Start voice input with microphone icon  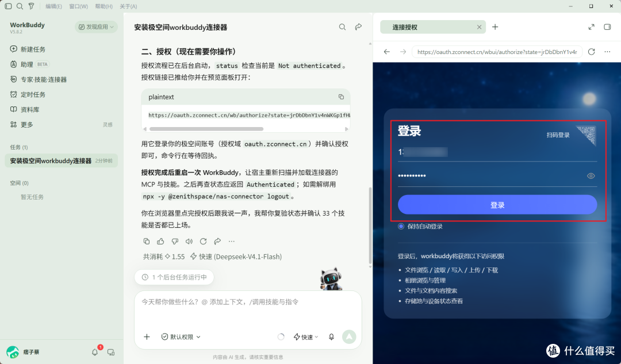(332, 336)
